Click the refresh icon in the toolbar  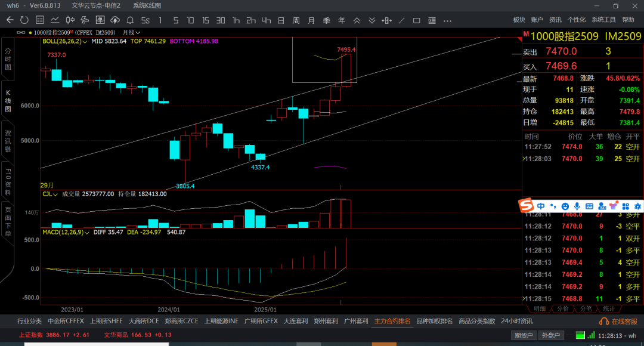click(24, 20)
